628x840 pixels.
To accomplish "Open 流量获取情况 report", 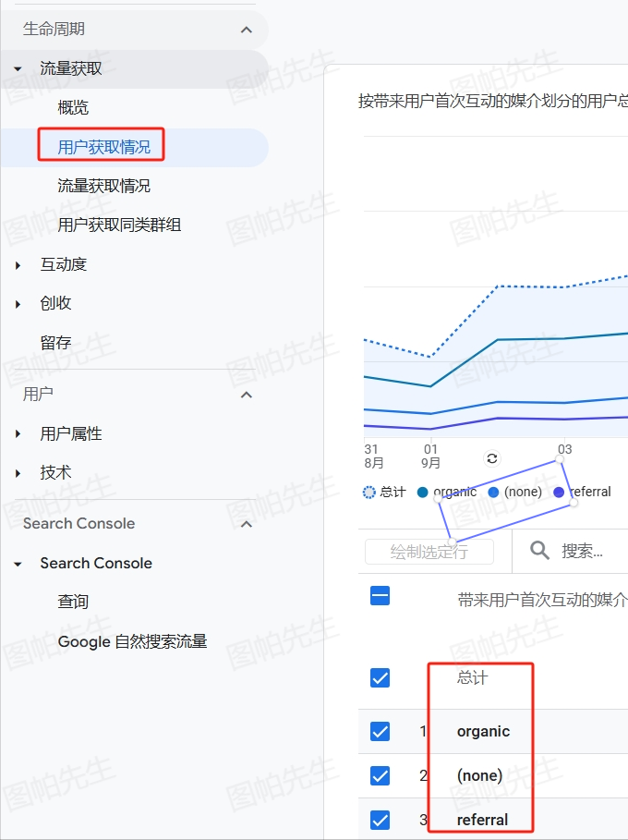I will pyautogui.click(x=103, y=186).
